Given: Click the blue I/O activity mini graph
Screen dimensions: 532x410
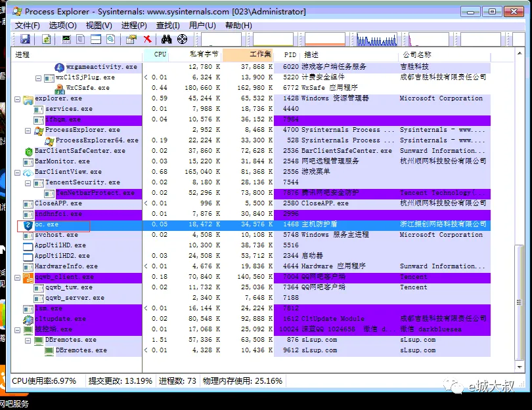Looking at the screenshot, I should [376, 39].
